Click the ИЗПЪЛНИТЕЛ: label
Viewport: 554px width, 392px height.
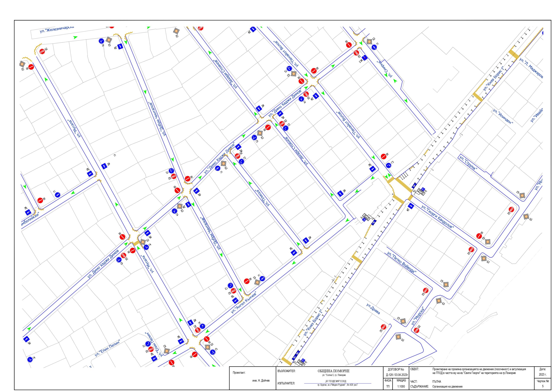(286, 383)
